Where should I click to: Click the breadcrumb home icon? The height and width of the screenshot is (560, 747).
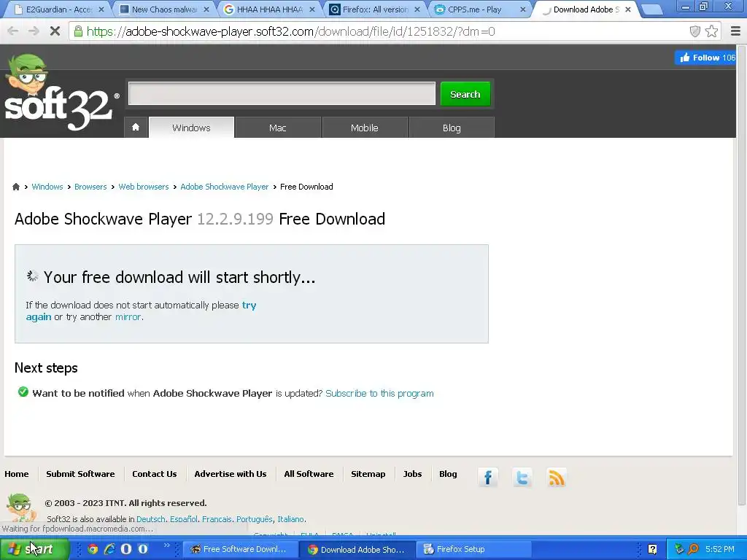[x=16, y=187]
